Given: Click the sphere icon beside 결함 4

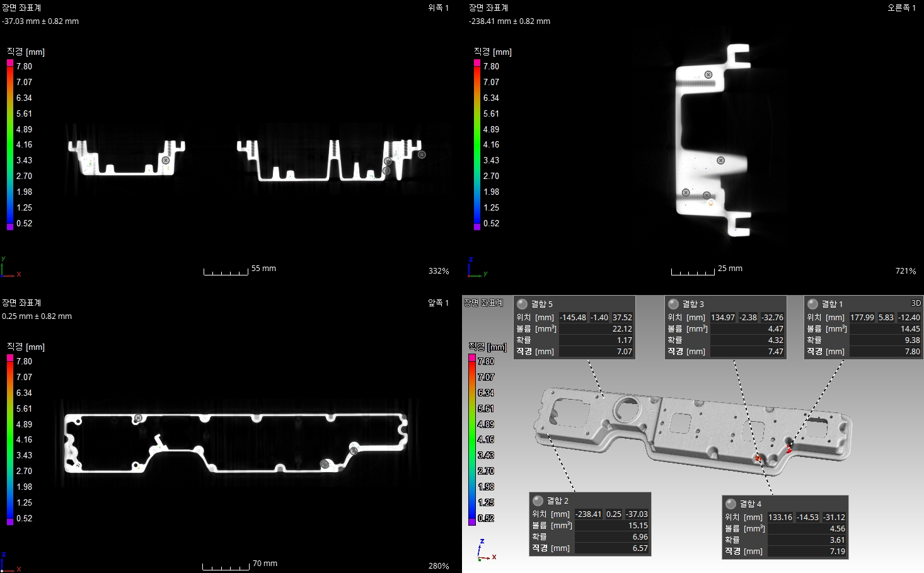Looking at the screenshot, I should pyautogui.click(x=731, y=504).
